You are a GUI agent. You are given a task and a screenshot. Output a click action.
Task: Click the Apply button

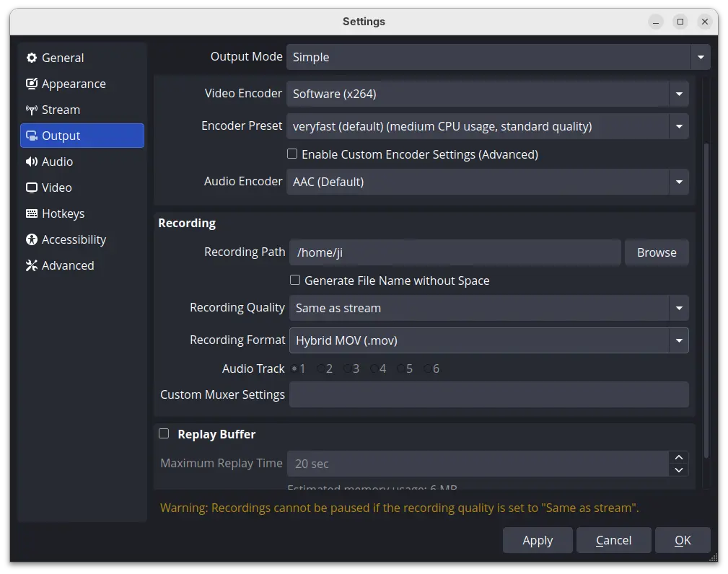(538, 540)
